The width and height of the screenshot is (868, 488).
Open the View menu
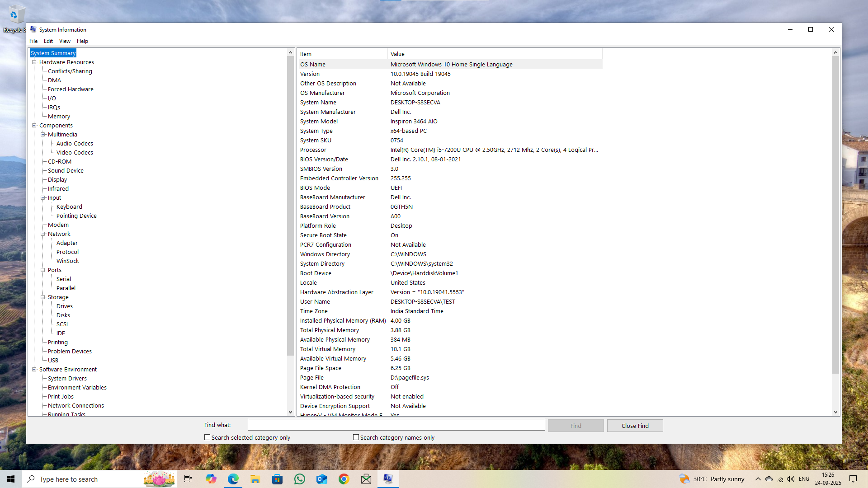(65, 41)
